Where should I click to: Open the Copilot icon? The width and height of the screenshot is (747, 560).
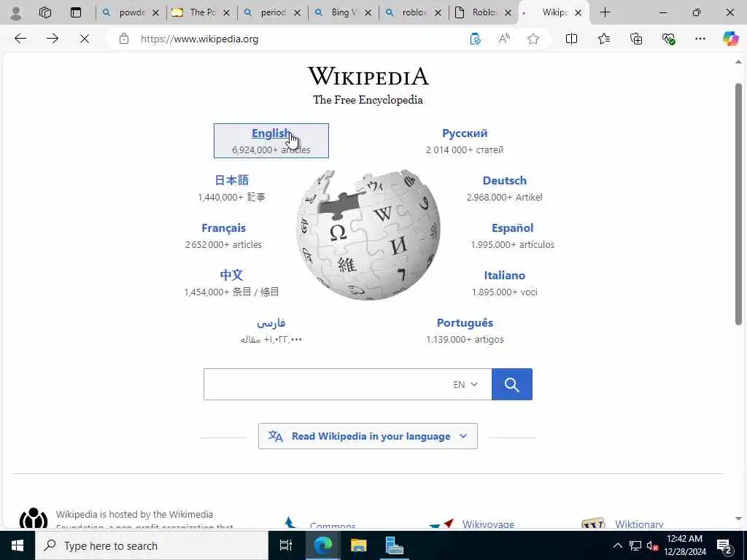730,39
